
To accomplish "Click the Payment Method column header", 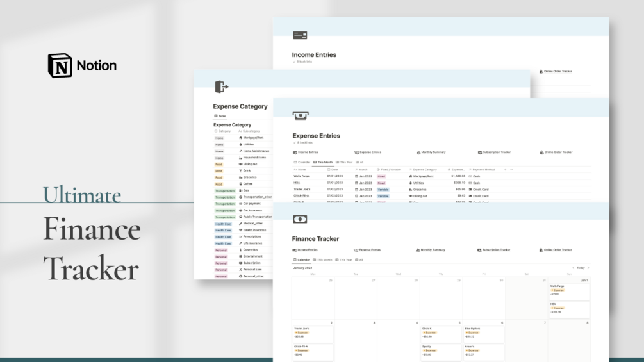I will click(x=482, y=170).
